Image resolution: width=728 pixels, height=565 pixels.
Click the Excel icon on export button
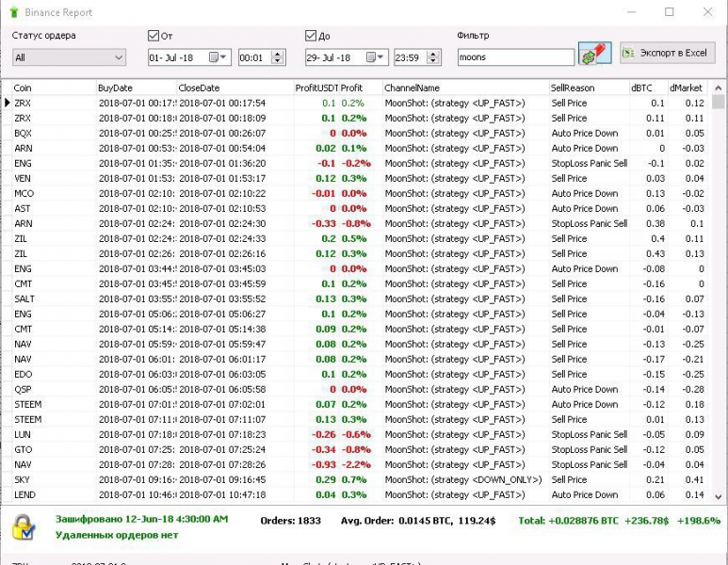click(x=629, y=53)
